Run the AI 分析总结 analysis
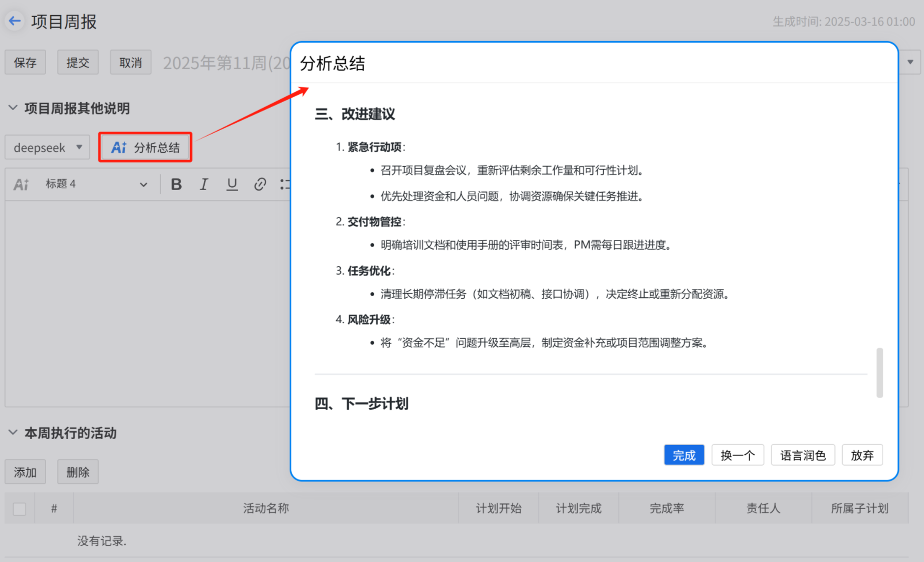Image resolution: width=924 pixels, height=562 pixels. pos(145,147)
